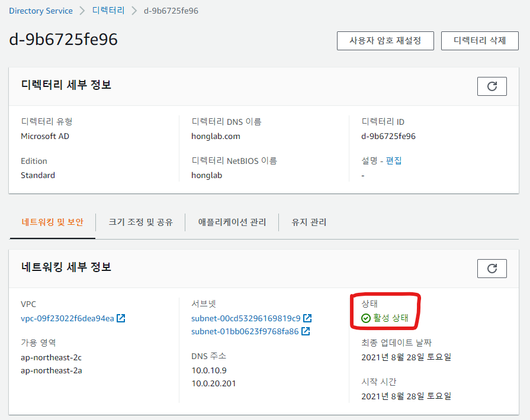Viewport: 530px width, 420px height.
Task: Click the DNS address 10.0.10.9
Action: pos(209,370)
